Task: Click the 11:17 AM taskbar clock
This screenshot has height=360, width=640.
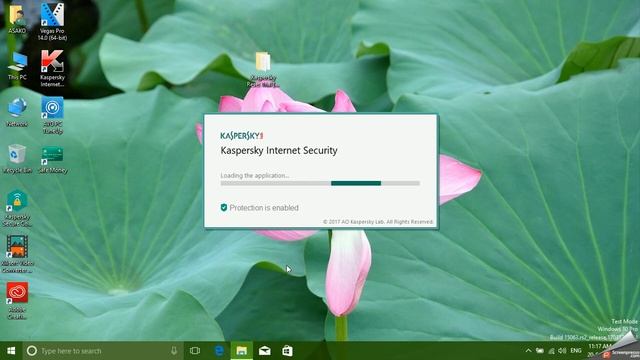Action: [599, 346]
